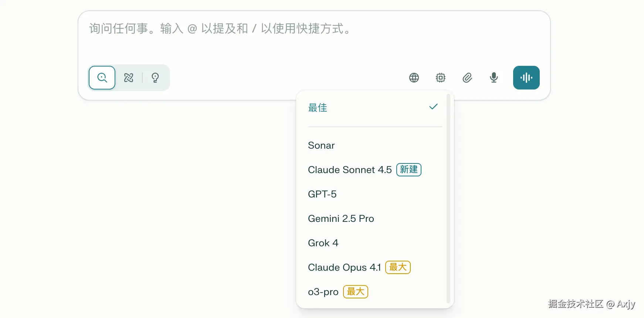Choose the o3-pro model
The image size is (644, 318).
point(323,292)
